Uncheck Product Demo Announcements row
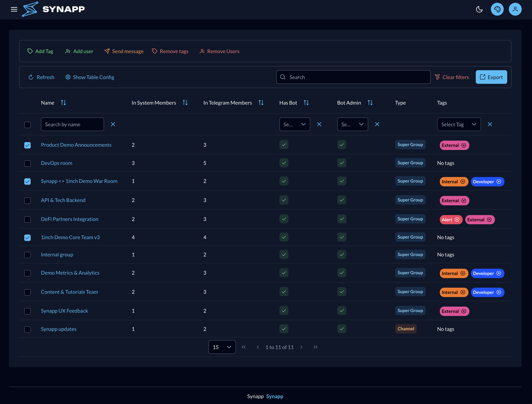The width and height of the screenshot is (532, 404). 27,145
